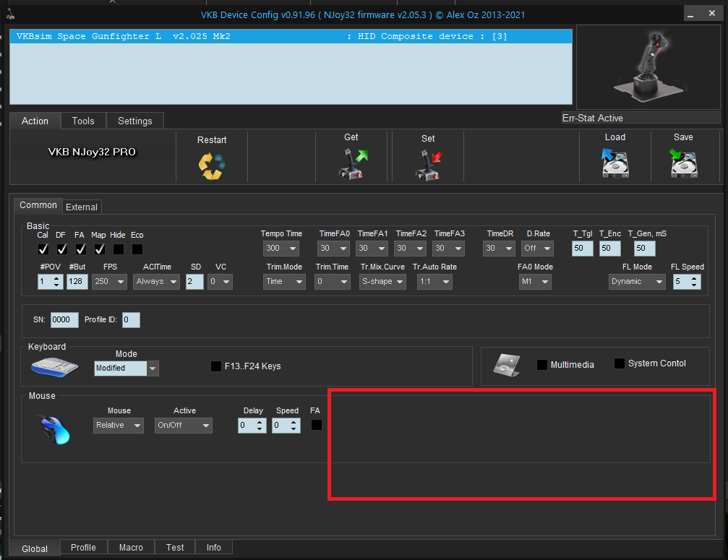Open the Keyboard Mode dropdown
The height and width of the screenshot is (560, 728).
point(127,369)
